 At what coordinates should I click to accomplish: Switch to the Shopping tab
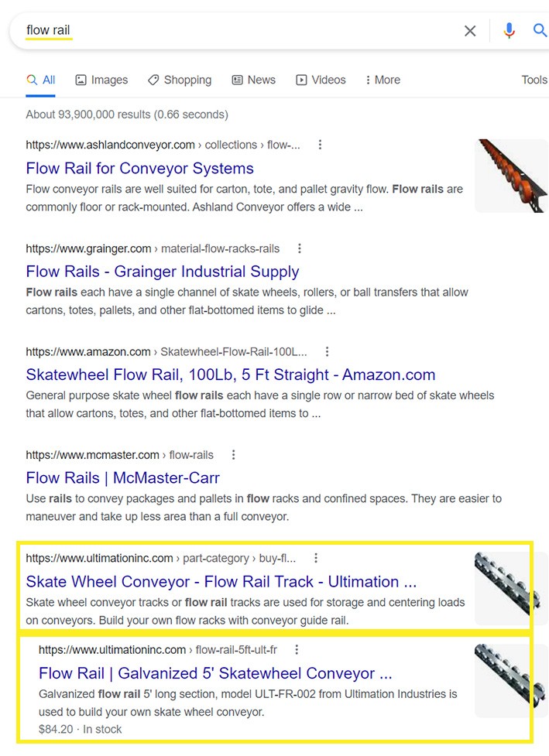click(x=180, y=80)
